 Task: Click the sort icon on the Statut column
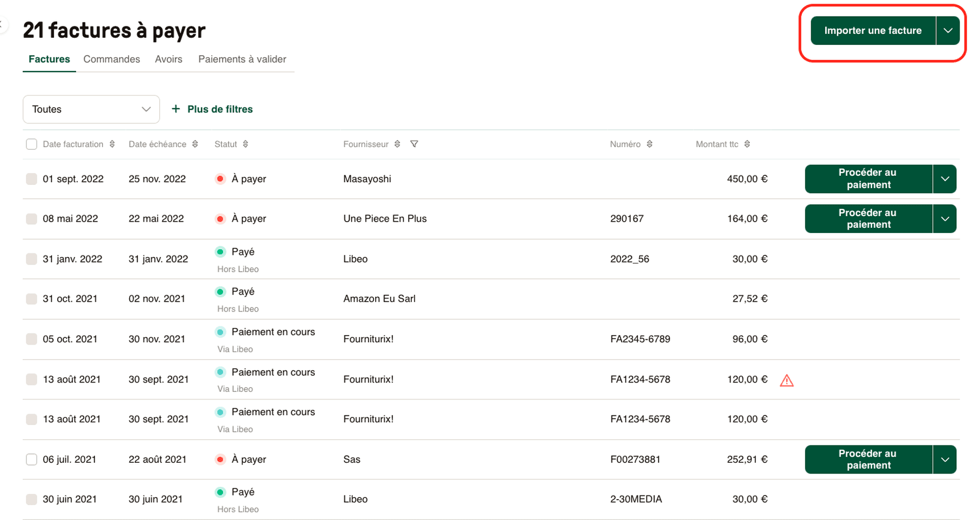(246, 144)
